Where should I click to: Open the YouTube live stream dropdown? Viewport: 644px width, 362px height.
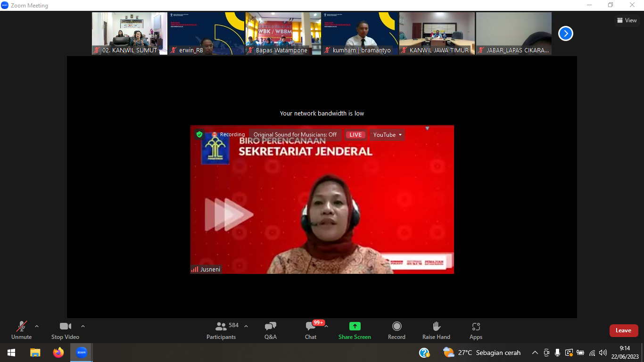[x=387, y=135]
